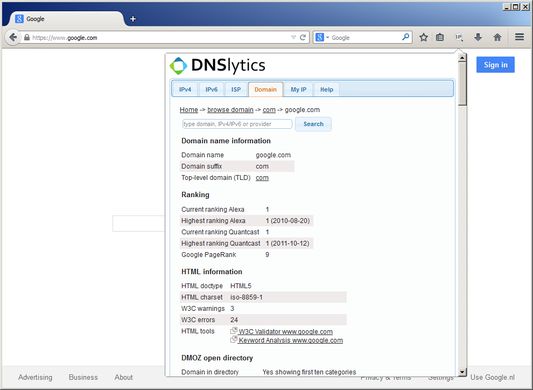The image size is (533, 390).
Task: Click the HTML doctype value HTML5
Action: coord(241,286)
